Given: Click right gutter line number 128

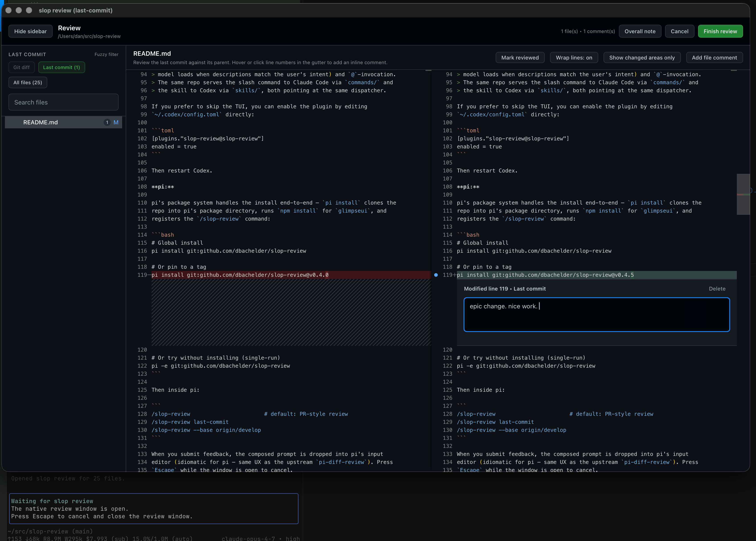Looking at the screenshot, I should click(x=447, y=414).
